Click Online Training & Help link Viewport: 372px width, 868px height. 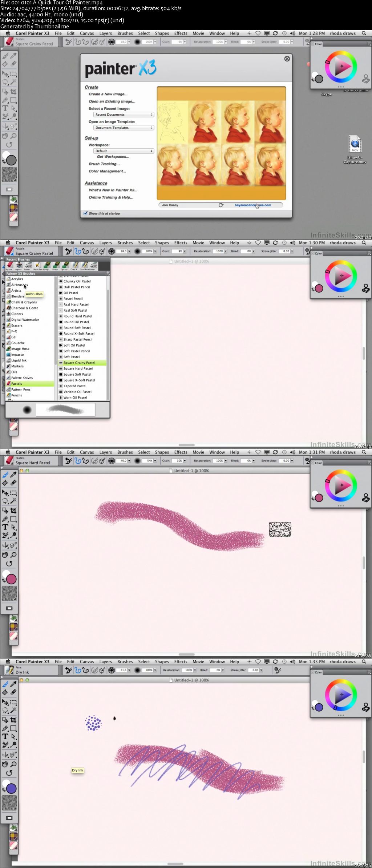pyautogui.click(x=111, y=197)
